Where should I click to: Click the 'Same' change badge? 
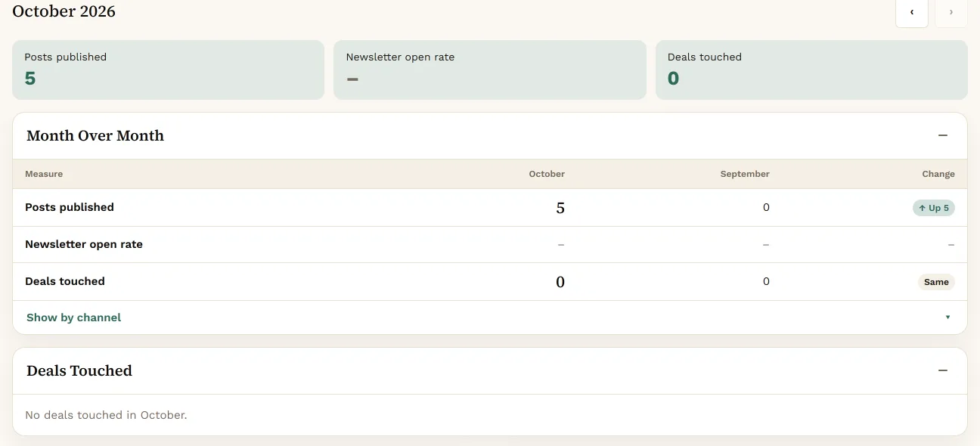point(936,282)
